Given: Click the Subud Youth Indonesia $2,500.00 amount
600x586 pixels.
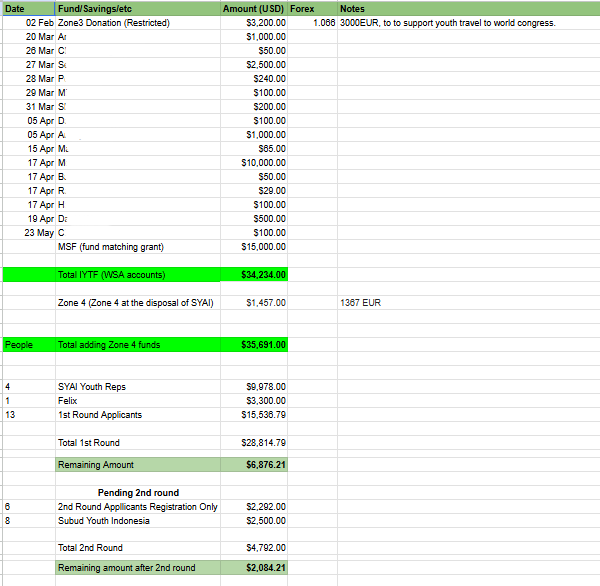Looking at the screenshot, I should click(254, 521).
